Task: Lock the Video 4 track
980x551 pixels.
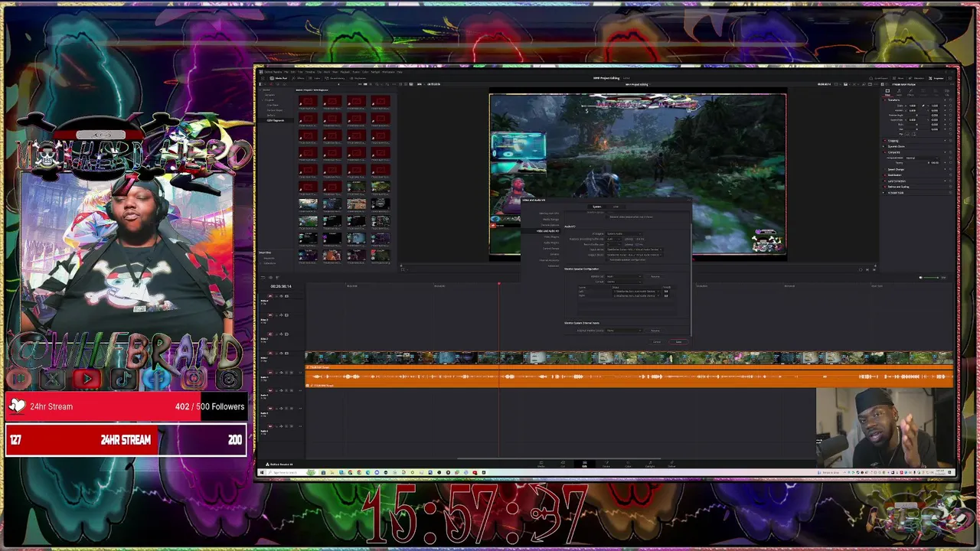Action: 276,296
